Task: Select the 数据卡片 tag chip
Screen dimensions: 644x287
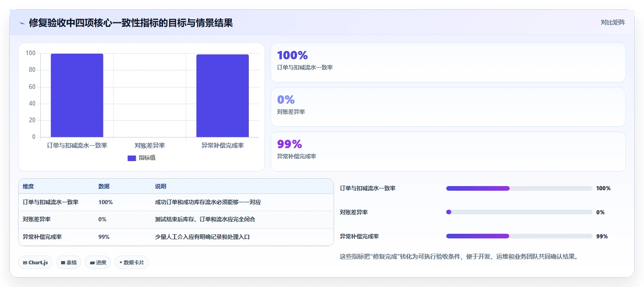Action: click(x=132, y=262)
